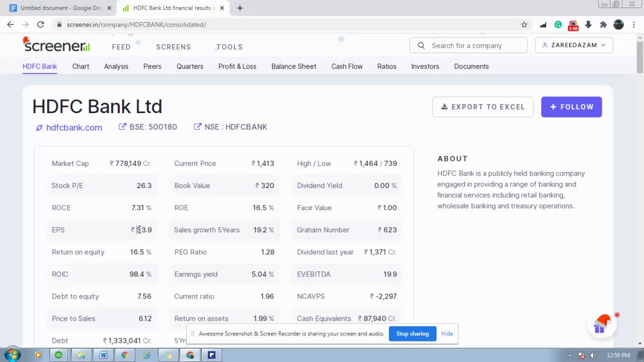Focus the Search for a company field
This screenshot has height=362, width=644.
click(x=468, y=45)
